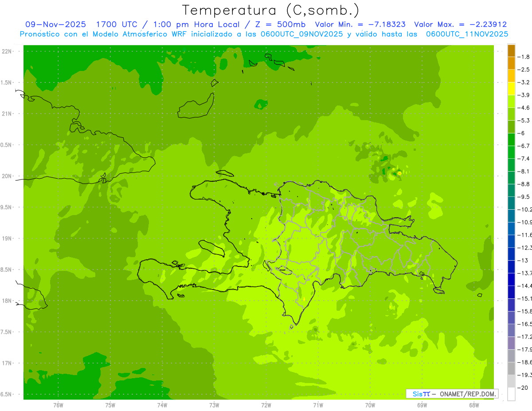Click the '-16.5' colorbar value
Image resolution: width=532 pixels, height=411 pixels.
pos(525,324)
